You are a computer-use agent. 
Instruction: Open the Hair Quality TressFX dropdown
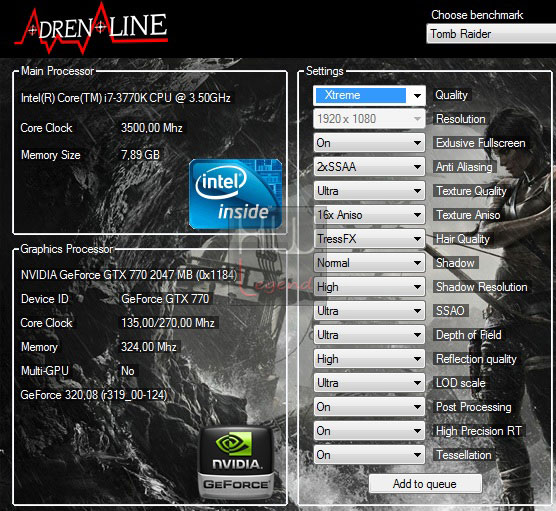point(369,239)
